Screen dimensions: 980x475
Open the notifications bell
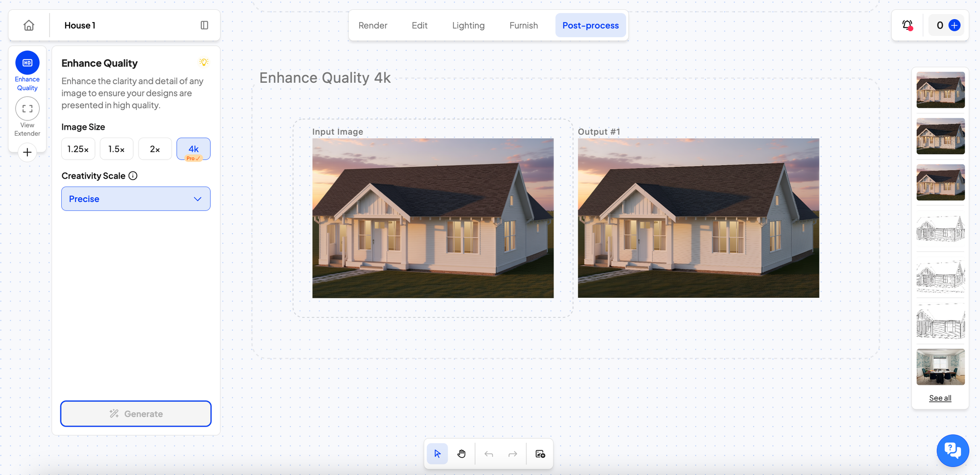(x=907, y=25)
